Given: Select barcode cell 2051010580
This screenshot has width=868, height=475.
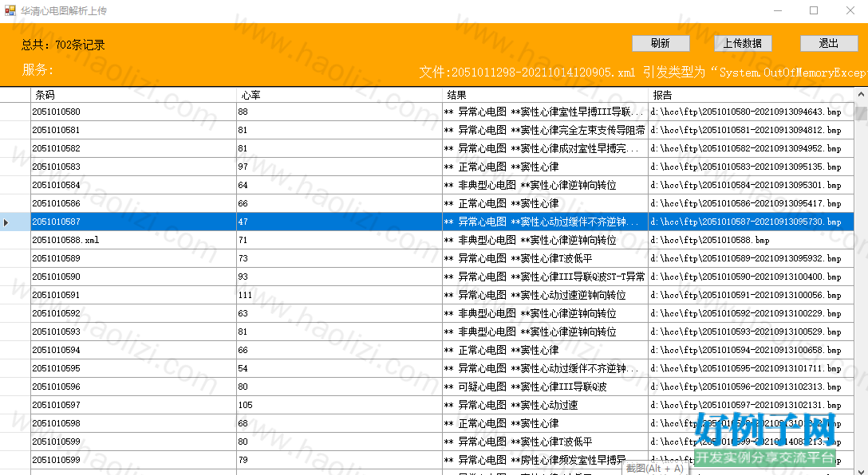Looking at the screenshot, I should 133,112.
